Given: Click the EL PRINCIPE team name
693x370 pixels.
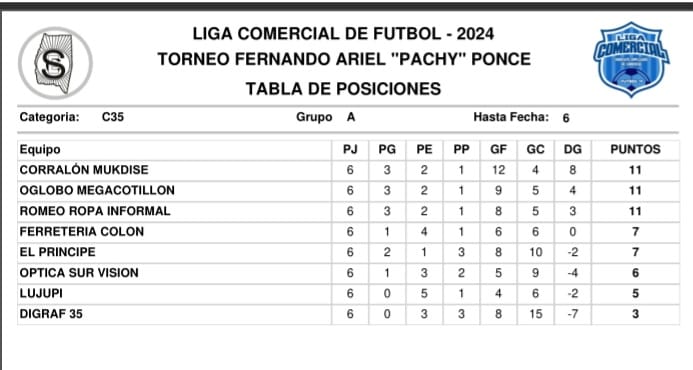Looking at the screenshot, I should tap(57, 252).
